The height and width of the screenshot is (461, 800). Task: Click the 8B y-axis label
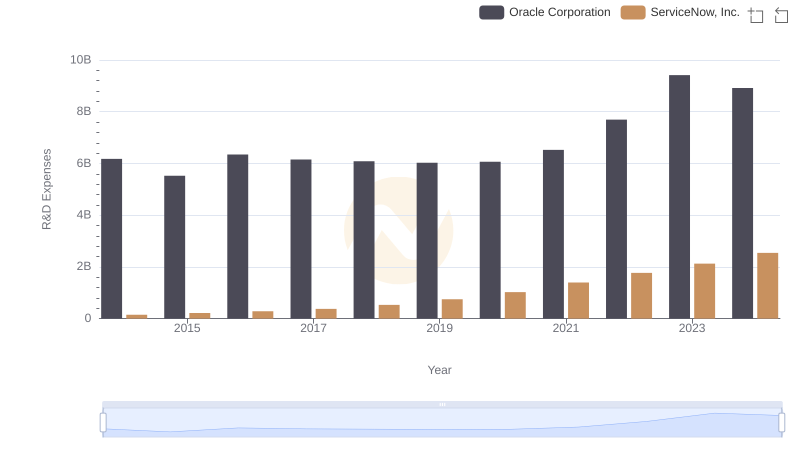pos(84,111)
